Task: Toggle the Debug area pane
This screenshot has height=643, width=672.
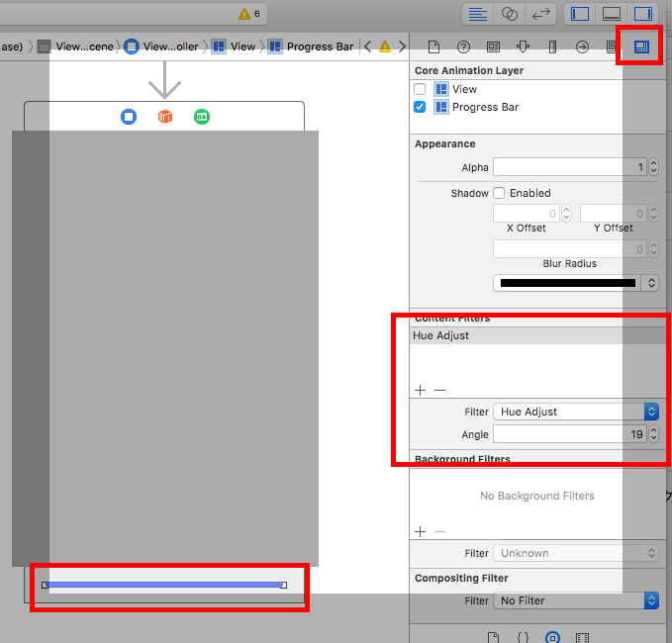Action: pos(612,14)
